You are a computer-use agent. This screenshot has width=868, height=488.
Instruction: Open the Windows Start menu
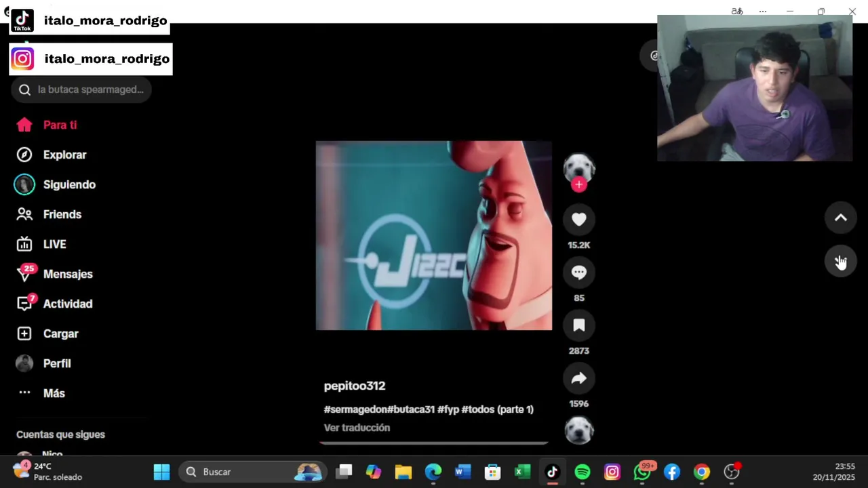click(x=162, y=472)
